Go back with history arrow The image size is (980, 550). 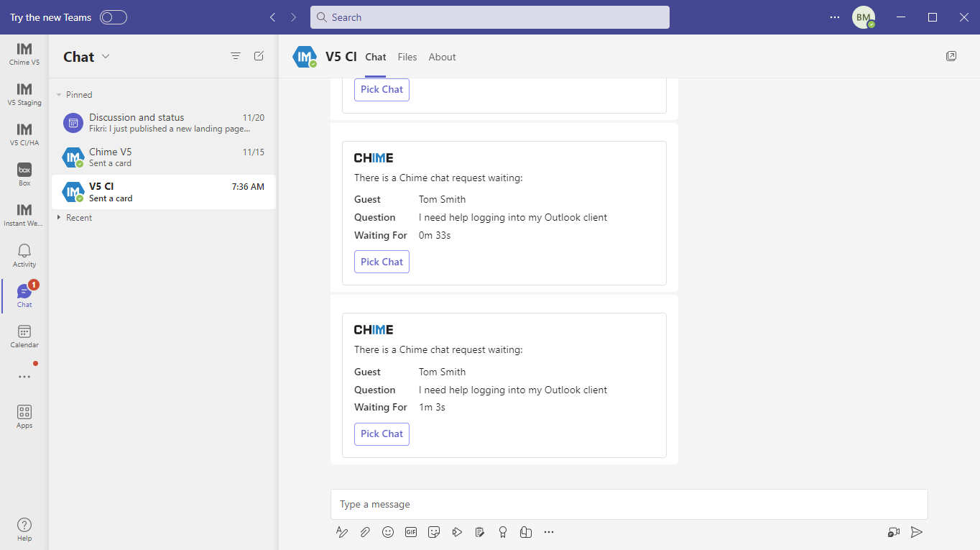(273, 17)
